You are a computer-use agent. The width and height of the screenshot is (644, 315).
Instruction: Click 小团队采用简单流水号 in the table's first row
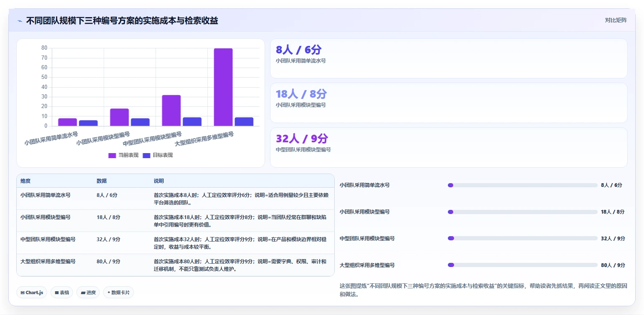[x=45, y=195]
